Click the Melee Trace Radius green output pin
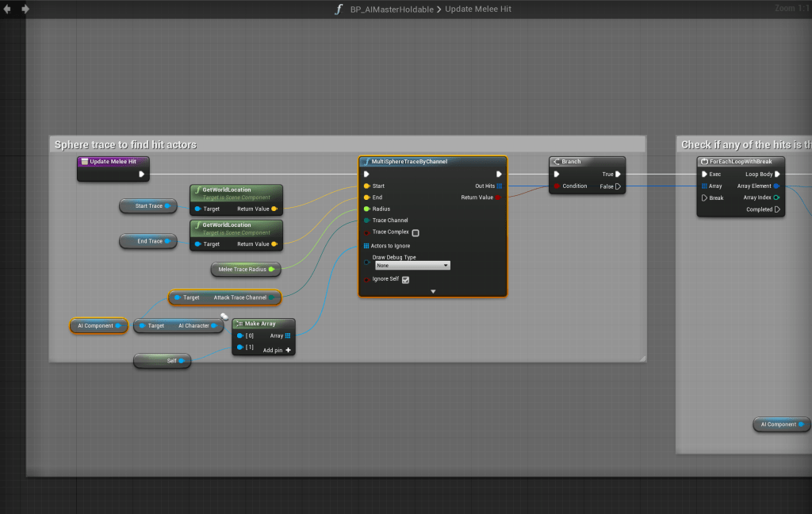Image resolution: width=812 pixels, height=514 pixels. pyautogui.click(x=271, y=270)
